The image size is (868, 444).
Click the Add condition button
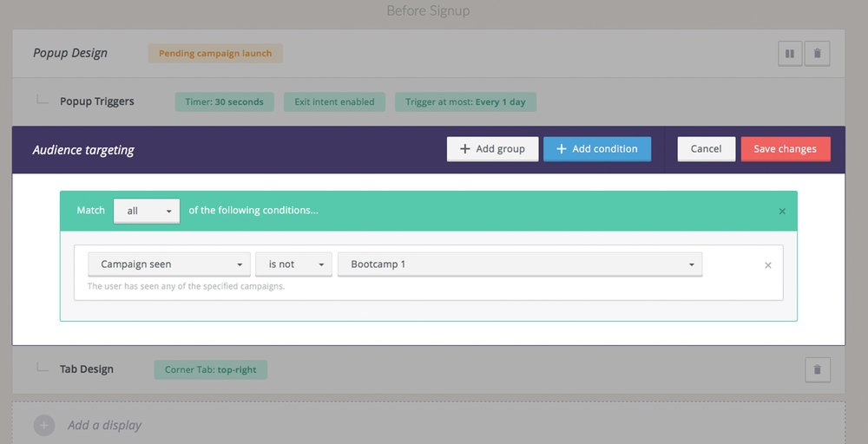tap(597, 149)
